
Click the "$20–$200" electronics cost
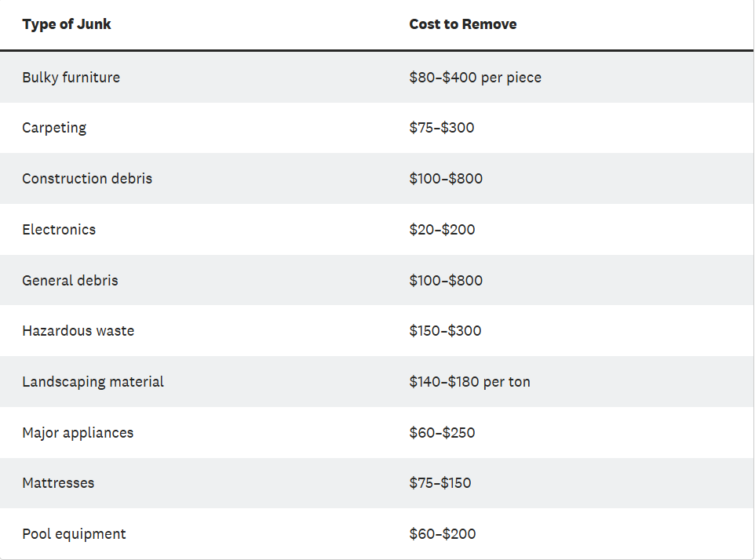click(442, 230)
